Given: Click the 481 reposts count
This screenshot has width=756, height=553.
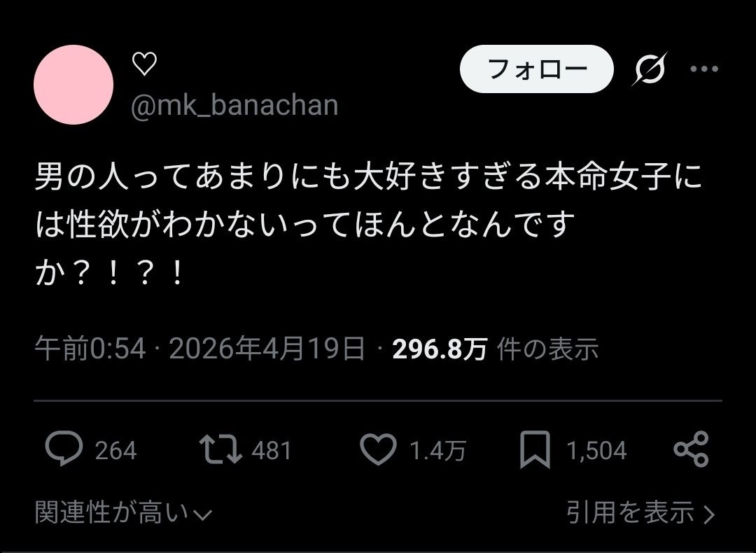Looking at the screenshot, I should pyautogui.click(x=272, y=451).
